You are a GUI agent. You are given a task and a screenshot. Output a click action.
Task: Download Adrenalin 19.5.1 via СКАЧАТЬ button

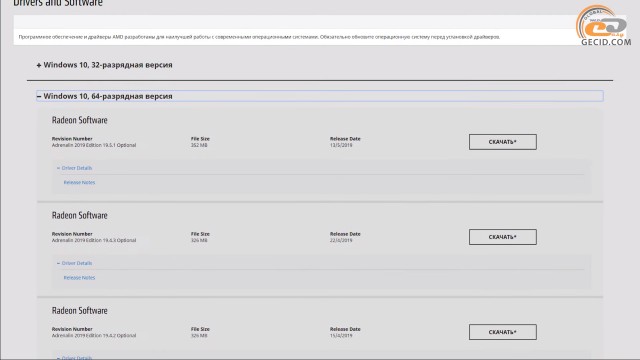click(502, 142)
